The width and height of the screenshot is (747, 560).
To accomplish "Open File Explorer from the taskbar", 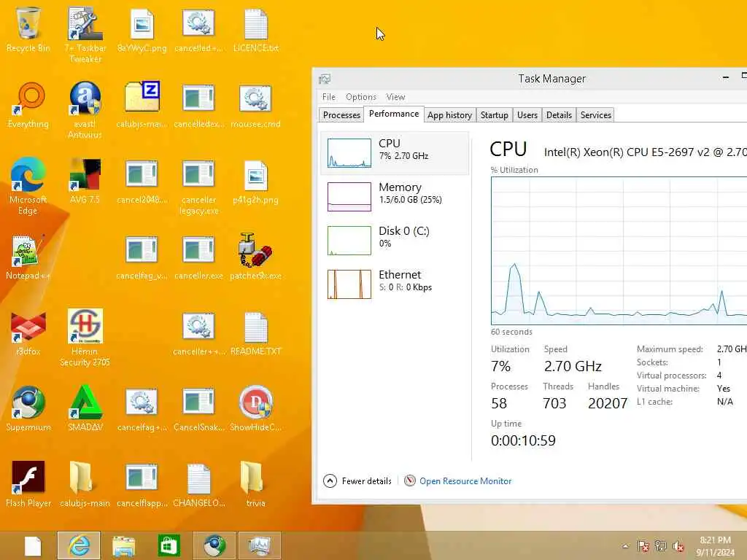I will pyautogui.click(x=124, y=545).
